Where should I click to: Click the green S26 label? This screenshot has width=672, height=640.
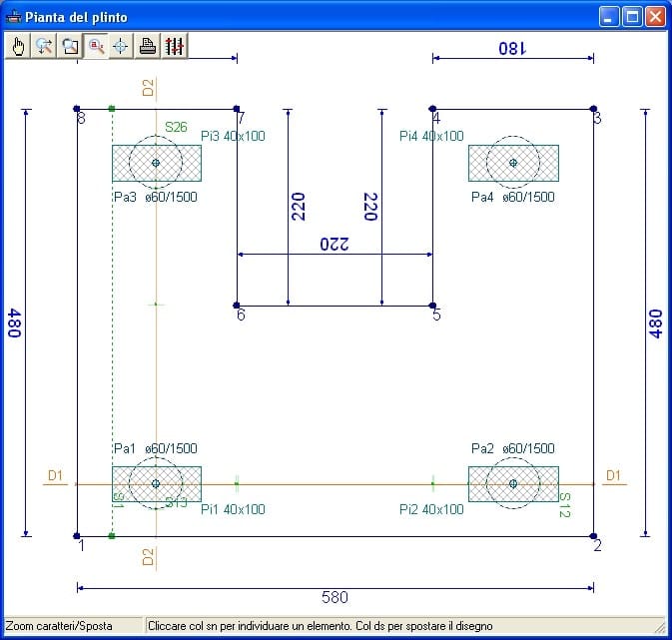coord(176,127)
